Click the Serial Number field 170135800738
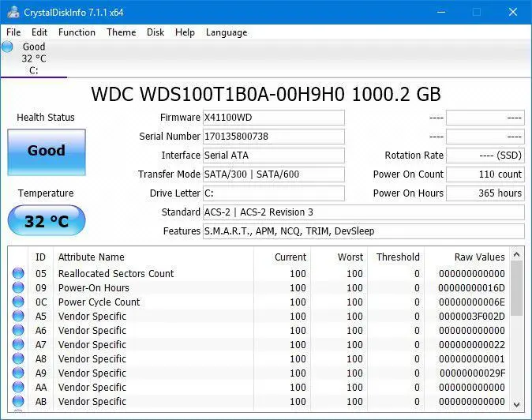Image resolution: width=532 pixels, height=420 pixels. tap(274, 137)
